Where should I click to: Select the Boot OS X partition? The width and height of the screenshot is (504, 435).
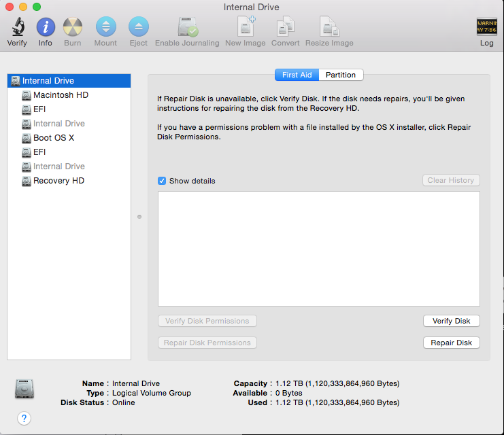tap(69, 138)
